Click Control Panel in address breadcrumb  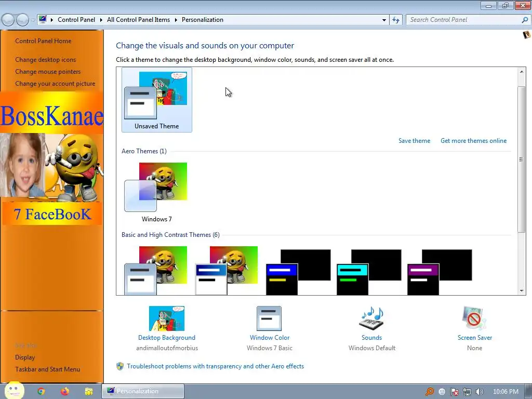[76, 20]
